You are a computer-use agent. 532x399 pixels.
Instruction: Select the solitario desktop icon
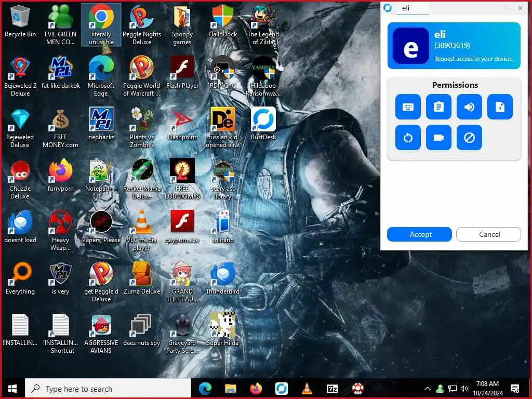coord(222,228)
